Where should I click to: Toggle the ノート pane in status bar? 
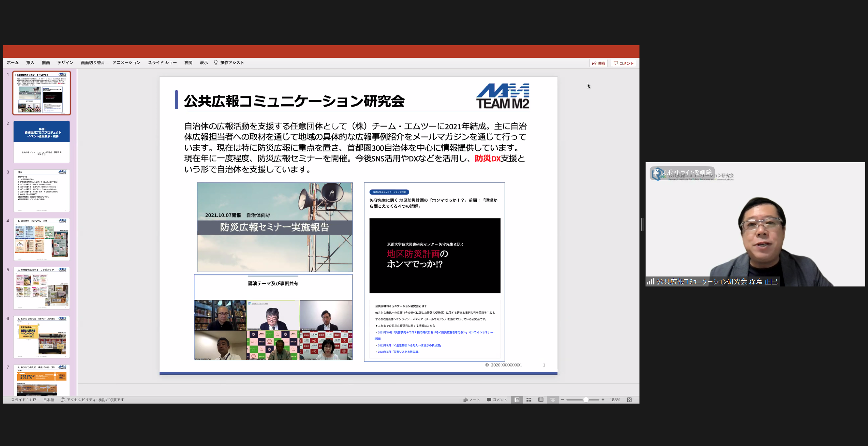coord(472,400)
